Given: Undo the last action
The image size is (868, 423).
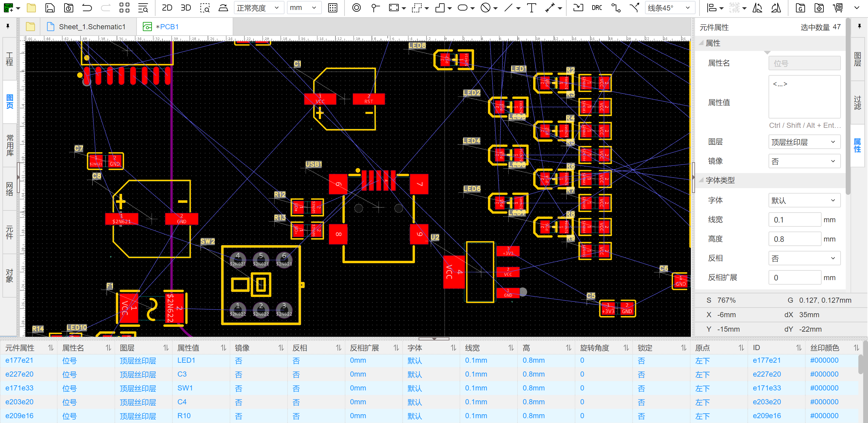Looking at the screenshot, I should (x=87, y=8).
